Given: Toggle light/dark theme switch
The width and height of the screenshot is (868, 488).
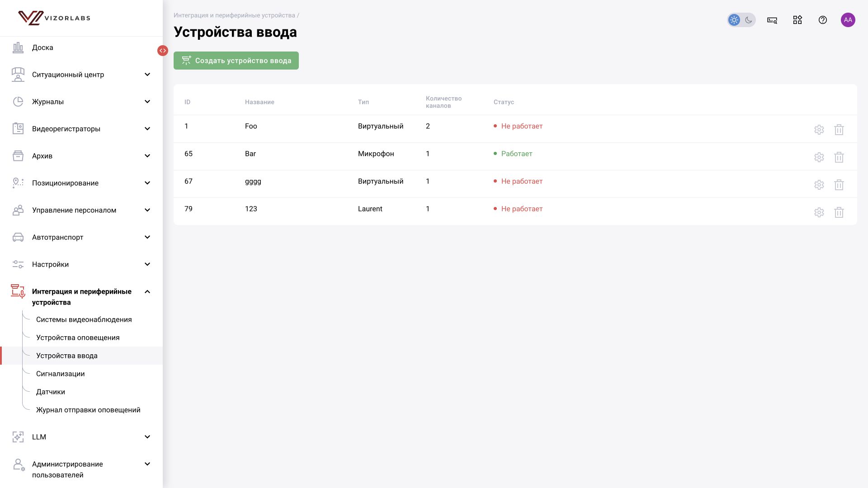Looking at the screenshot, I should click(741, 20).
